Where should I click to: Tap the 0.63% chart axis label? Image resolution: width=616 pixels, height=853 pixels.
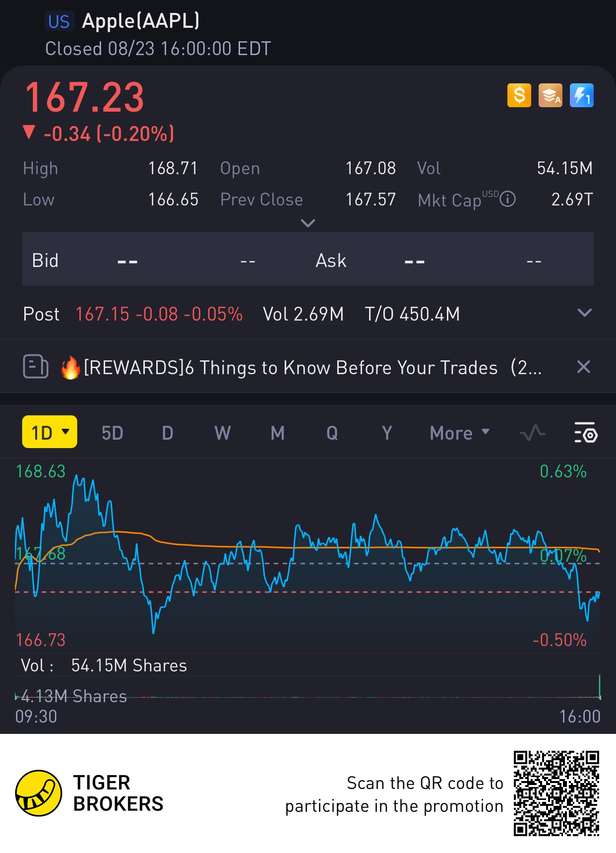tap(563, 471)
